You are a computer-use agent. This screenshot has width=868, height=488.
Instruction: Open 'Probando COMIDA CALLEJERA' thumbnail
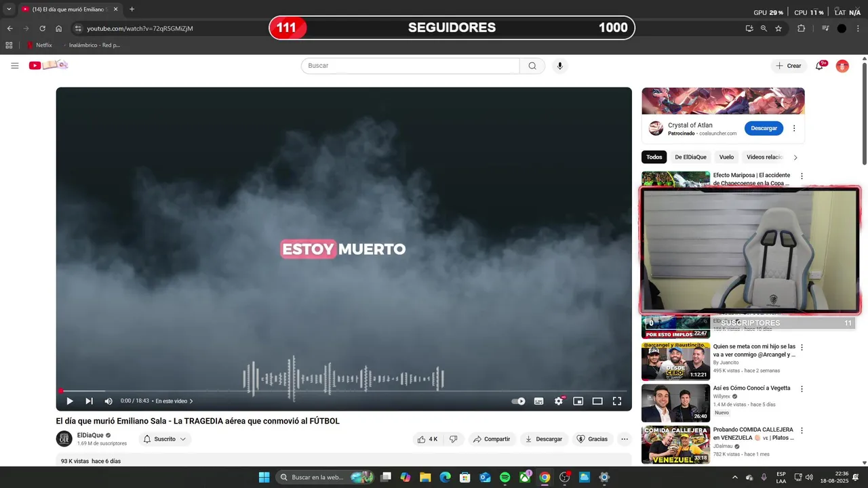[x=675, y=445]
